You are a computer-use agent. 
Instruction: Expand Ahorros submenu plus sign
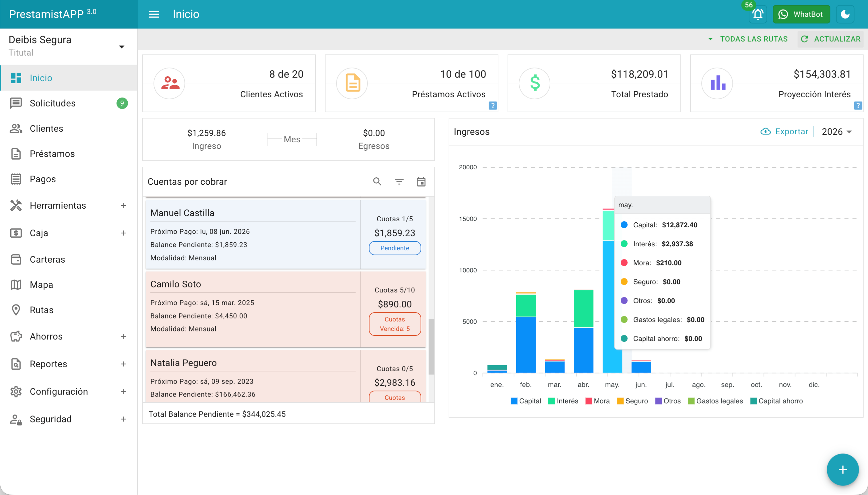[x=123, y=336]
